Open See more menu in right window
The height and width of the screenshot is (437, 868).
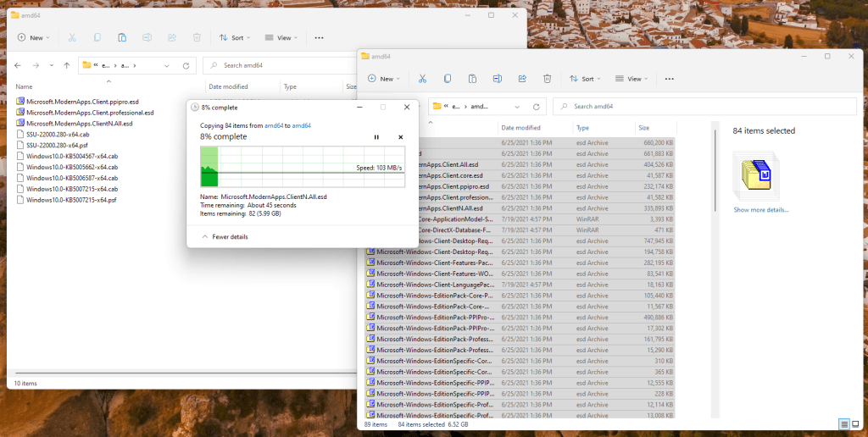(670, 79)
